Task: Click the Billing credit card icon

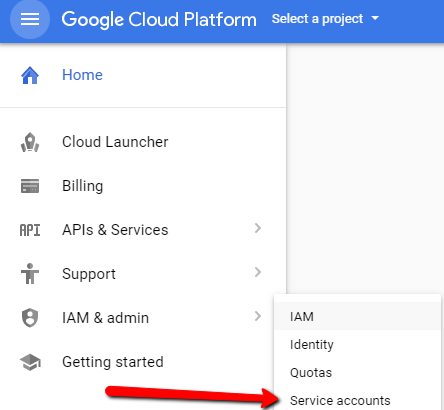Action: coord(30,186)
